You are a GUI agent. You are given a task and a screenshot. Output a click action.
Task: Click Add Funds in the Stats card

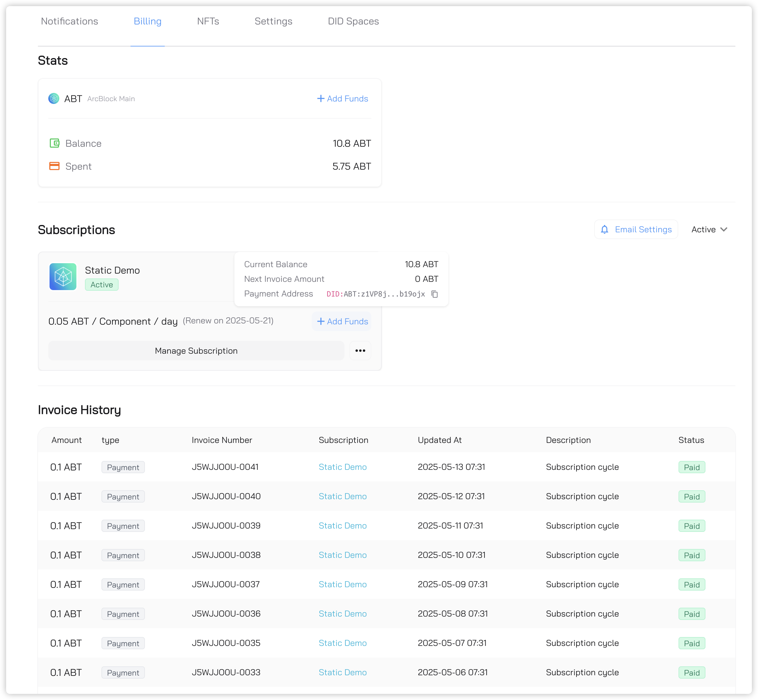[x=342, y=98]
